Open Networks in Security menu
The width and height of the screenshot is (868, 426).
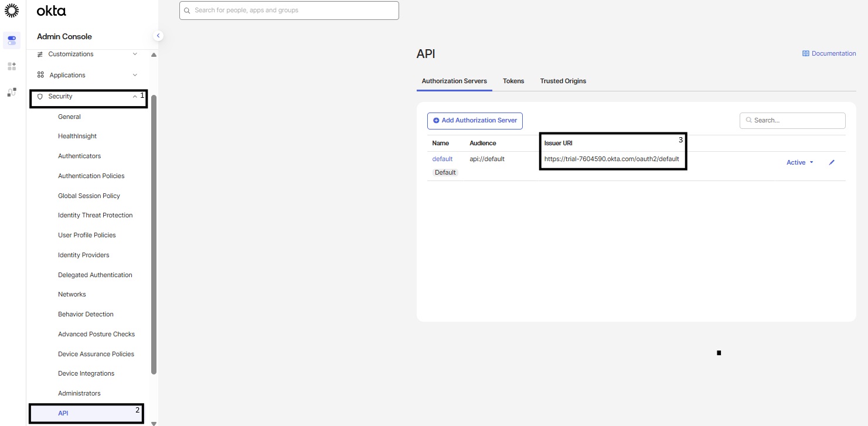[x=72, y=294]
